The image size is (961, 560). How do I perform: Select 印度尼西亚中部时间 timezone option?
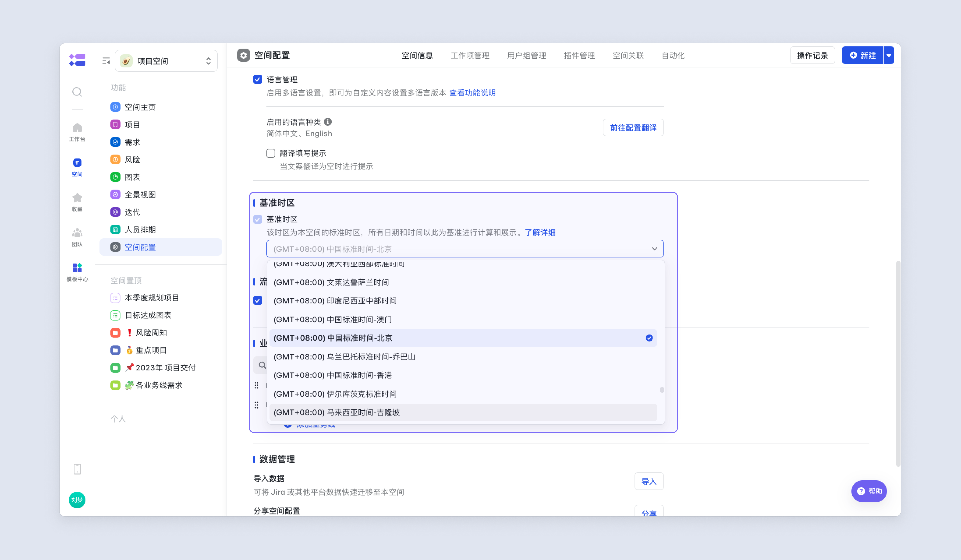[x=463, y=301]
